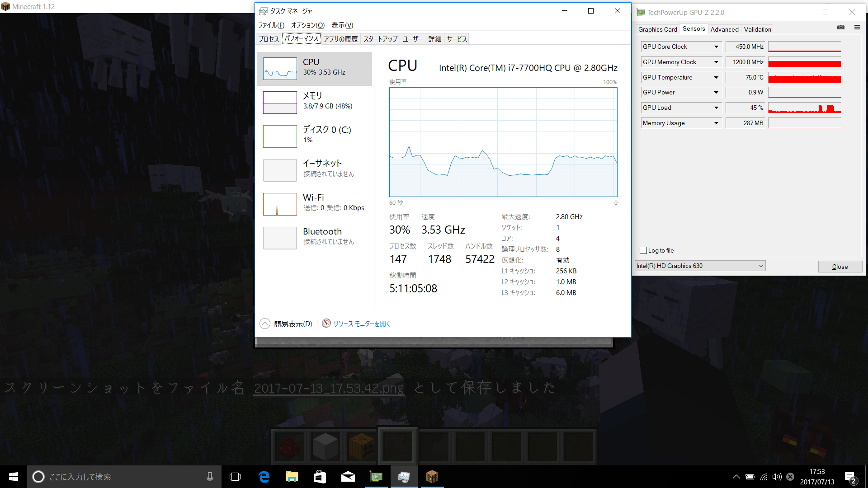Image resolution: width=868 pixels, height=488 pixels.
Task: Open the GPU-Z Advanced tab
Action: coord(724,30)
